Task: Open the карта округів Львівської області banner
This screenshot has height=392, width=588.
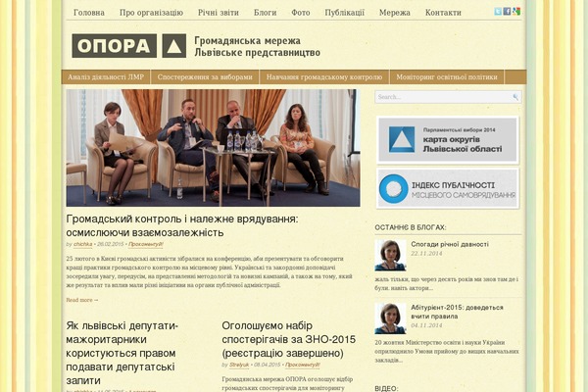Action: pos(448,139)
